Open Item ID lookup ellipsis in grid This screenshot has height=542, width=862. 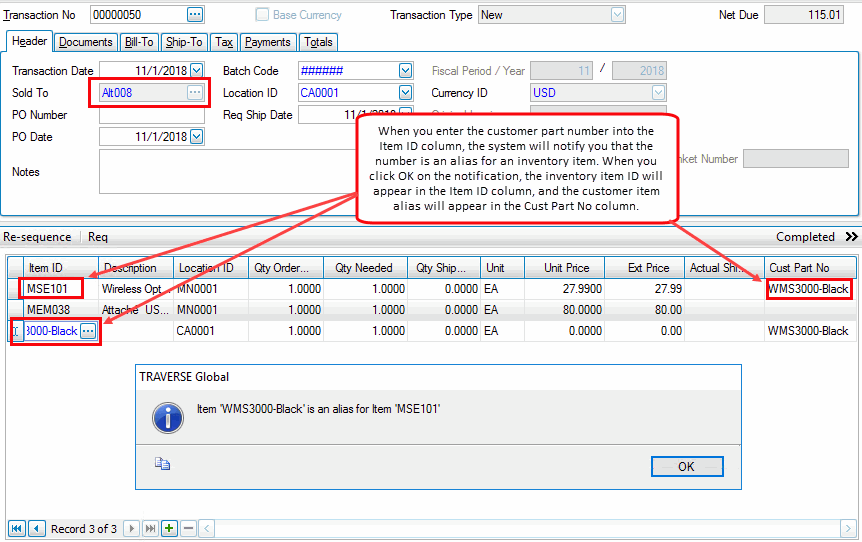[x=88, y=331]
